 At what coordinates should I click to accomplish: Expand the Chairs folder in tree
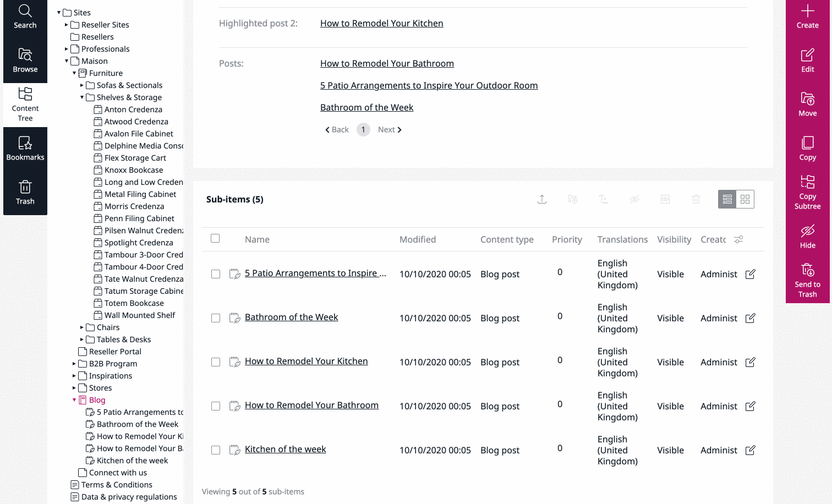[82, 327]
